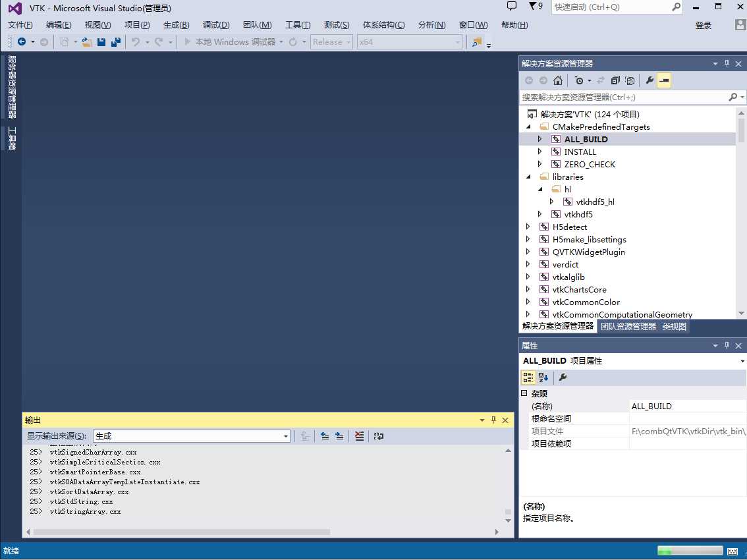This screenshot has width=747, height=560.
Task: Click the feedback speech bubble icon
Action: click(x=512, y=6)
